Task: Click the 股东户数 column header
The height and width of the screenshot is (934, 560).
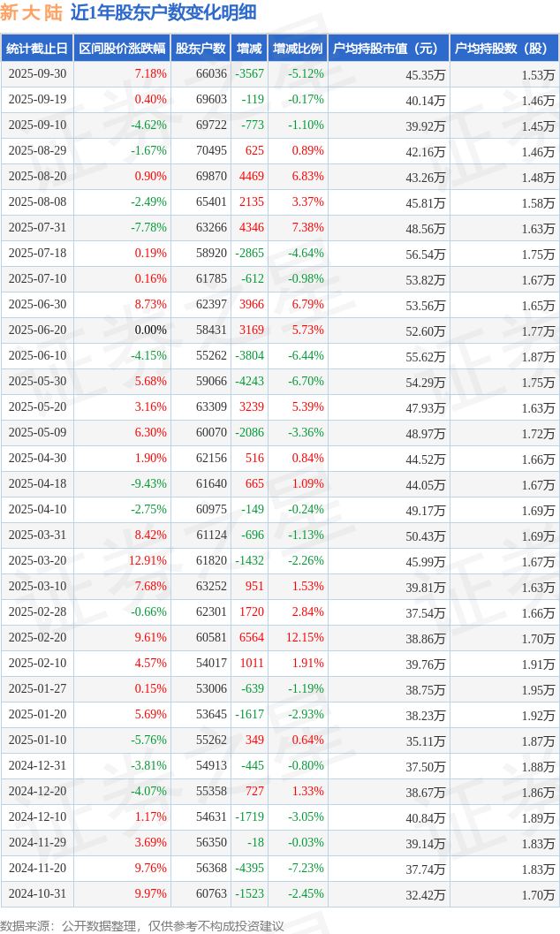Action: [201, 49]
